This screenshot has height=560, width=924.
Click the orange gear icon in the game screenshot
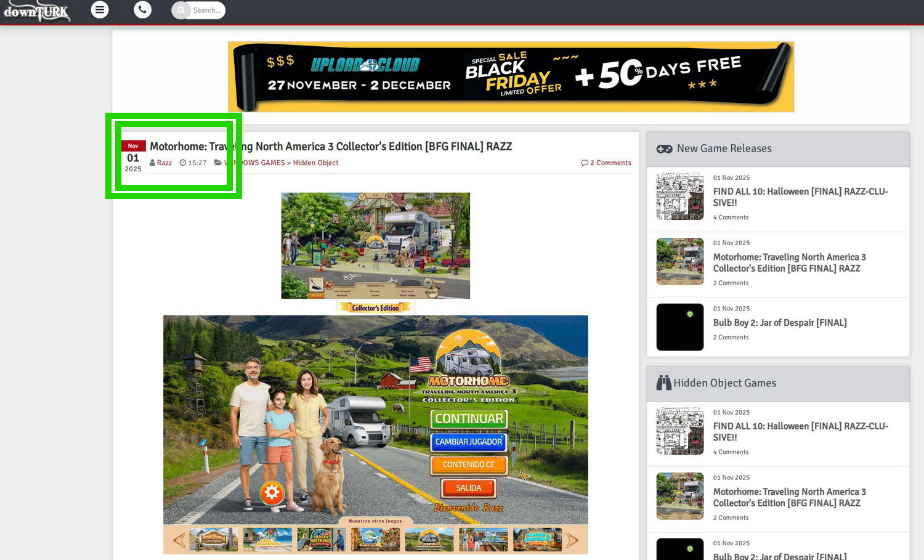point(272,493)
